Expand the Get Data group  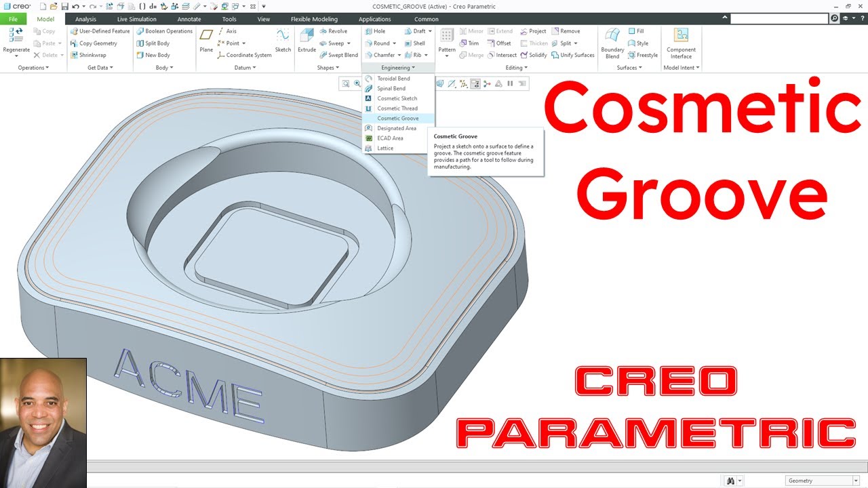[x=100, y=68]
